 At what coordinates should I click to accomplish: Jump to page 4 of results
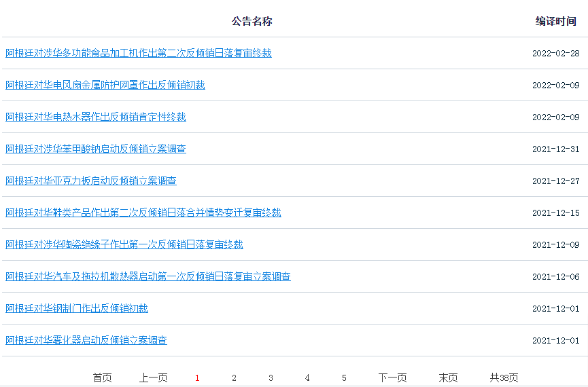[307, 378]
